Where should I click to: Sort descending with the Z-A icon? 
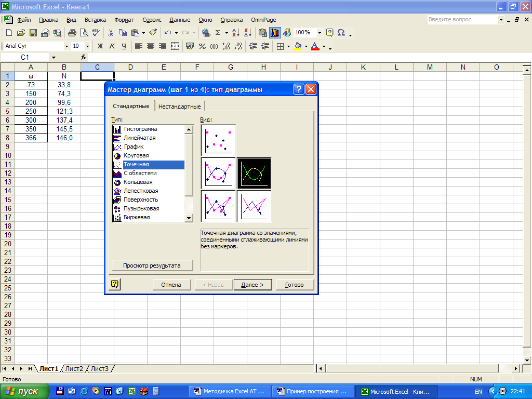point(248,33)
